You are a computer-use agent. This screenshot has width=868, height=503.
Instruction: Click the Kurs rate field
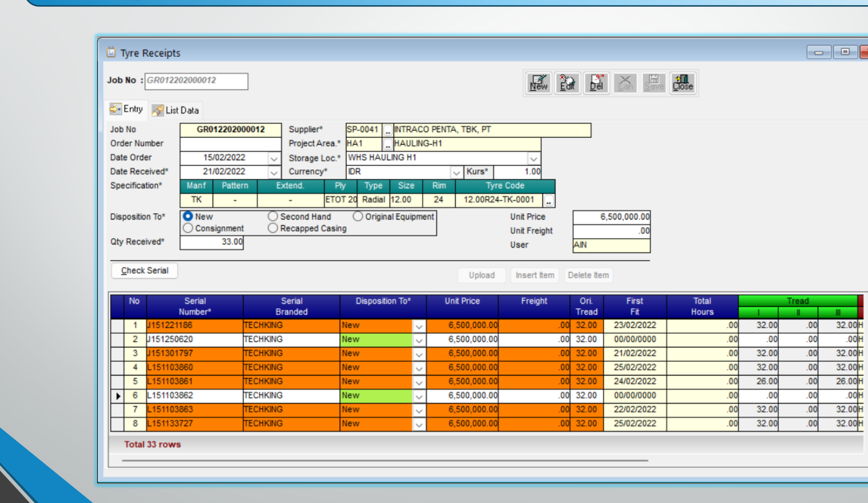517,171
